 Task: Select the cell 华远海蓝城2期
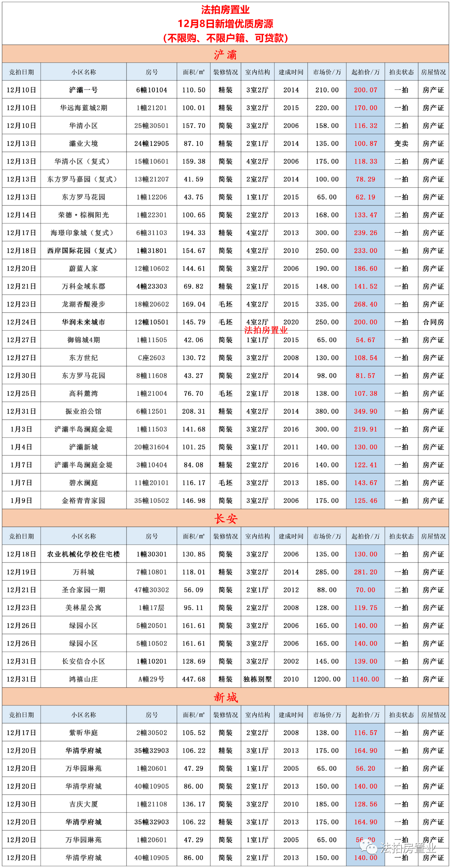click(84, 108)
